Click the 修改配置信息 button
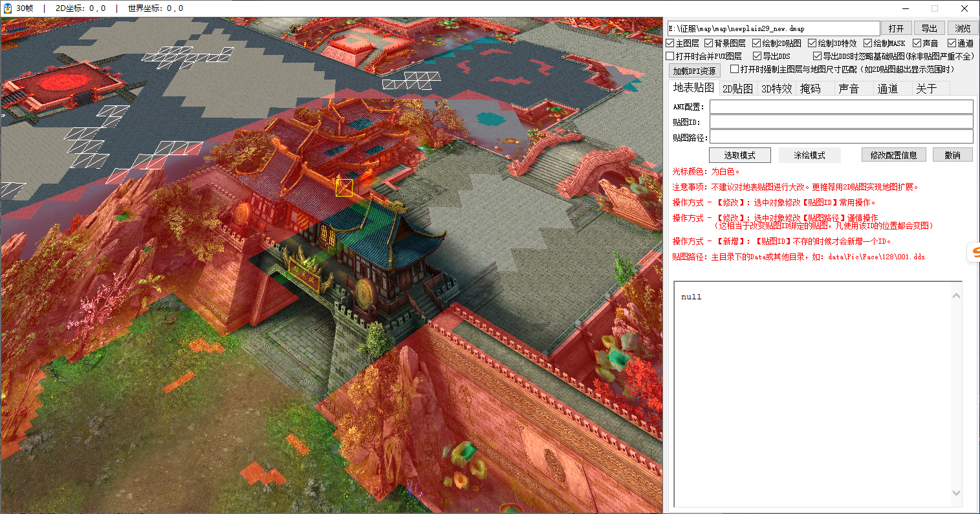This screenshot has height=514, width=980. point(894,155)
